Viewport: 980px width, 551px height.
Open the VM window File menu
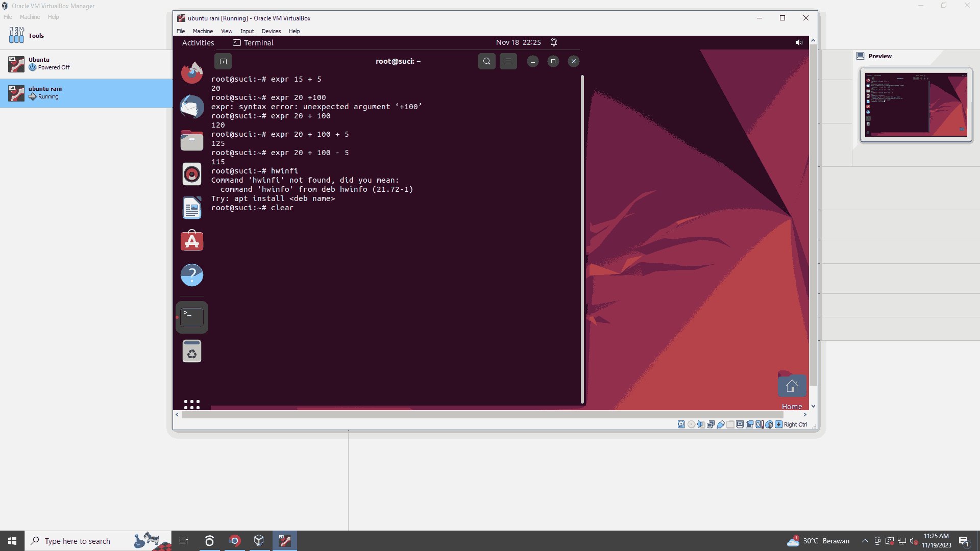[181, 31]
